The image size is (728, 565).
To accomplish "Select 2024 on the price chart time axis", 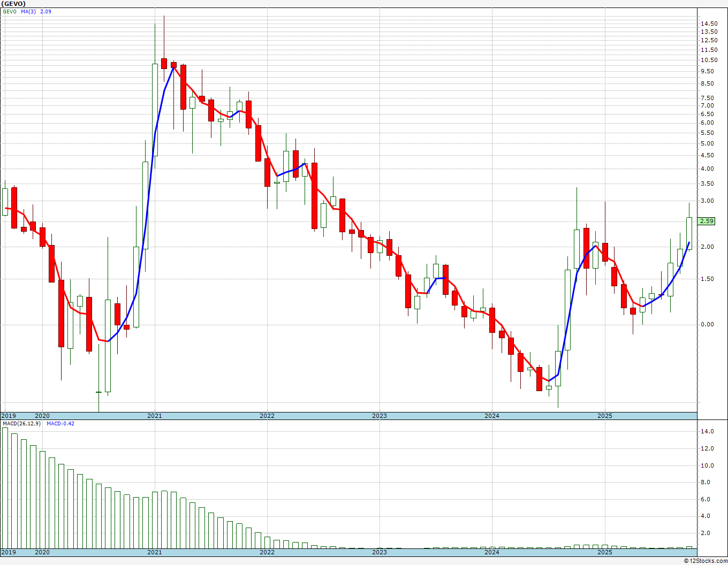I will click(x=492, y=416).
